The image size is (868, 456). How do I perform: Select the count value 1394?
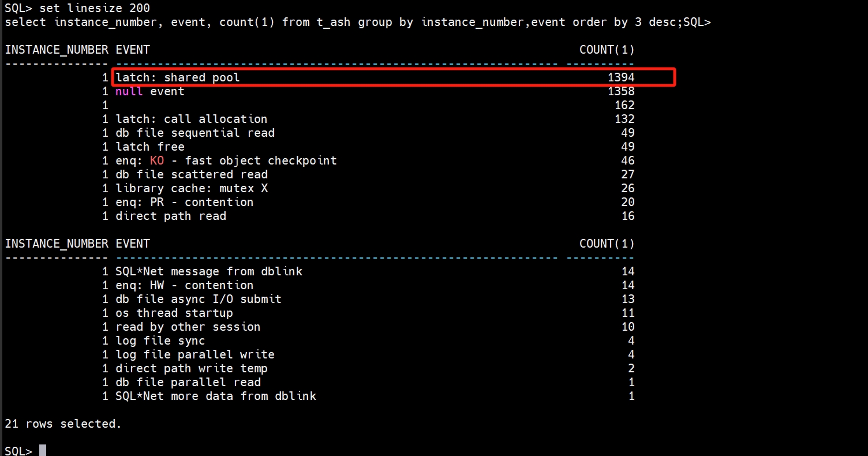621,77
